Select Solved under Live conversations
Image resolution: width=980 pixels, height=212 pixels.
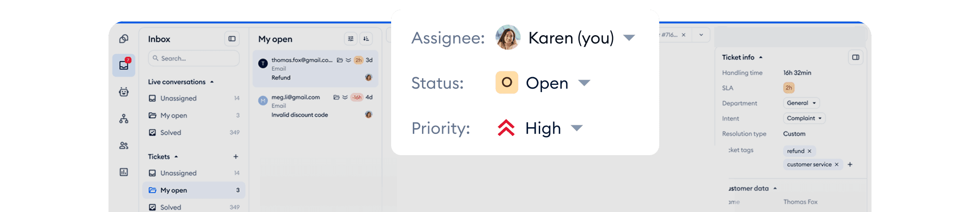(171, 132)
